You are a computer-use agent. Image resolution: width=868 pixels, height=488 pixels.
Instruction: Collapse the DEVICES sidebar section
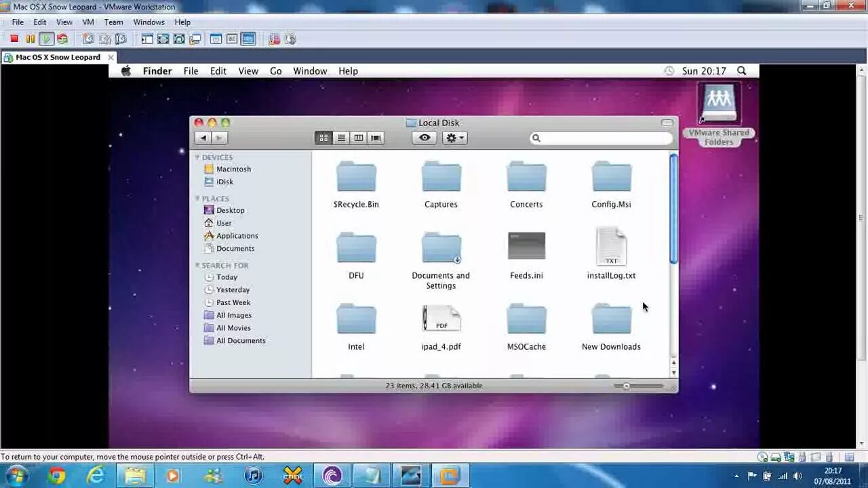pos(197,157)
